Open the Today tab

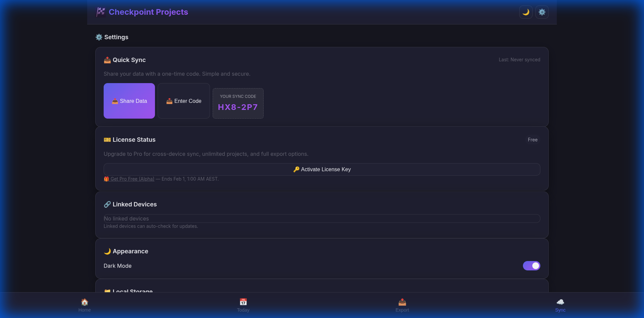click(243, 305)
